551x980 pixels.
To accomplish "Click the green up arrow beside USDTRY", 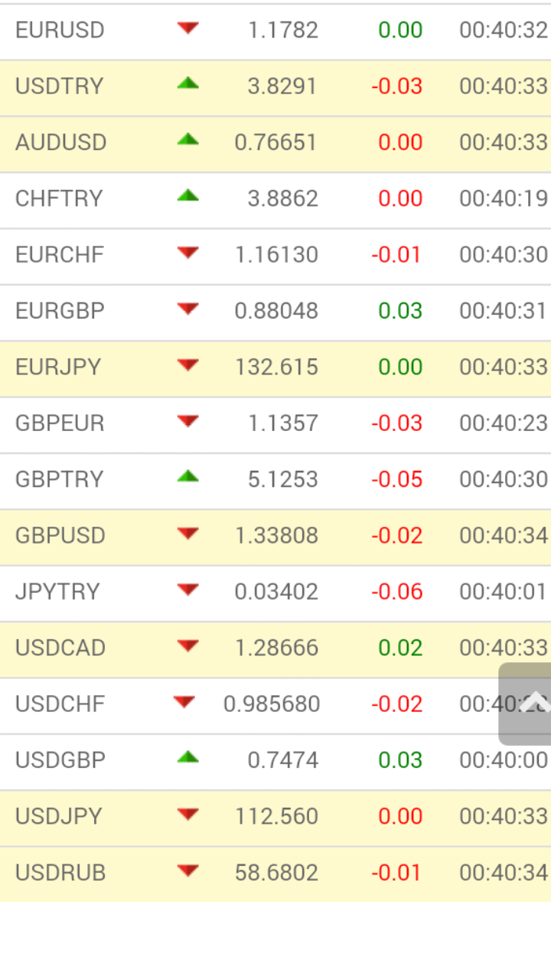I will (x=187, y=84).
